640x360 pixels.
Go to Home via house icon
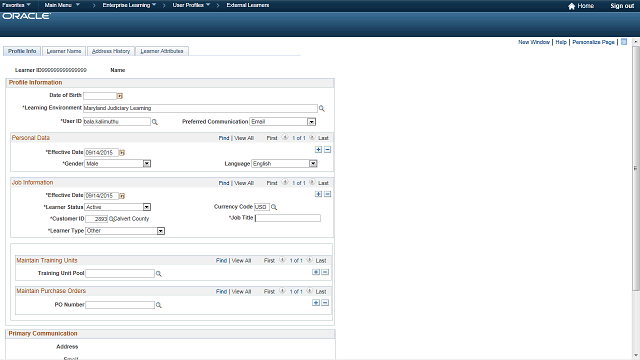tap(571, 6)
